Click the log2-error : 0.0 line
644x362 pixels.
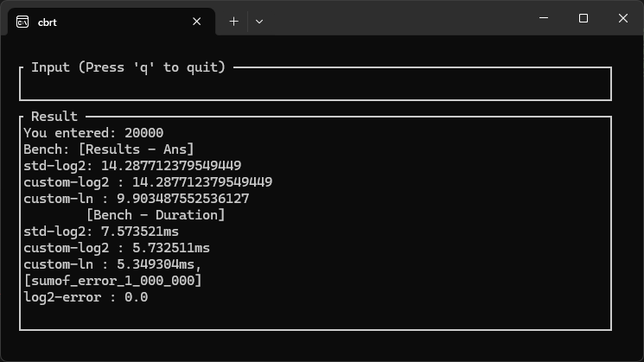86,297
